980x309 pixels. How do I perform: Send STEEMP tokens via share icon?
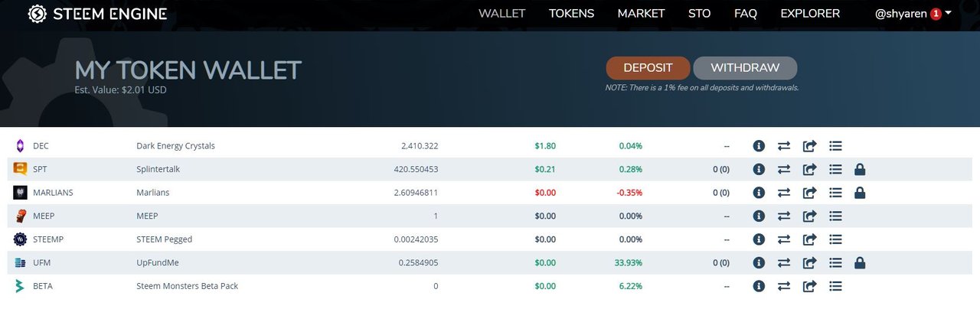(810, 239)
